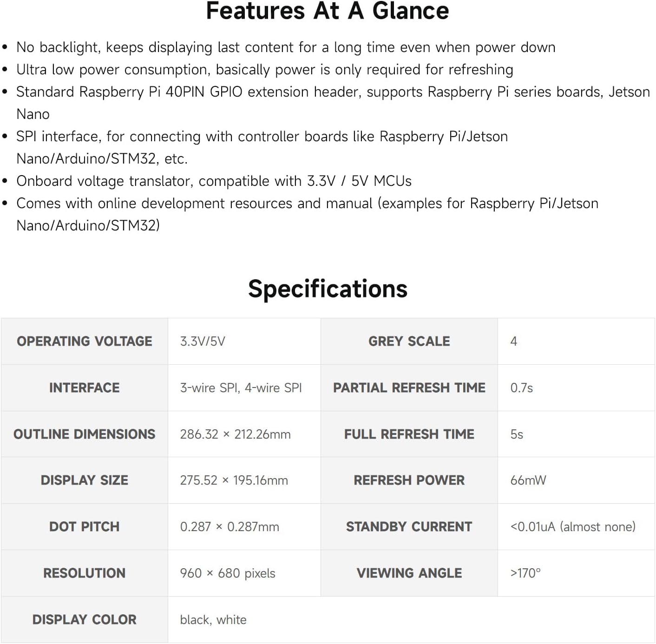This screenshot has height=644, width=656.
Task: Select the INTERFACE label cell
Action: tap(84, 388)
